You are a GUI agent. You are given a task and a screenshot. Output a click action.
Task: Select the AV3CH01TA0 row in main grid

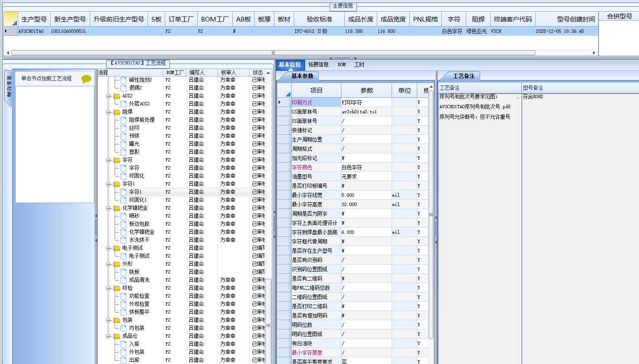301,31
